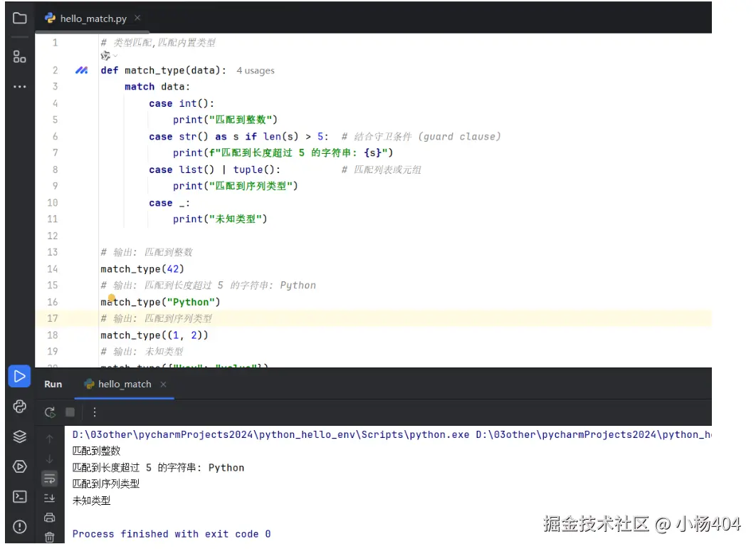
Task: Close the hello_match run tab
Action: tap(164, 385)
